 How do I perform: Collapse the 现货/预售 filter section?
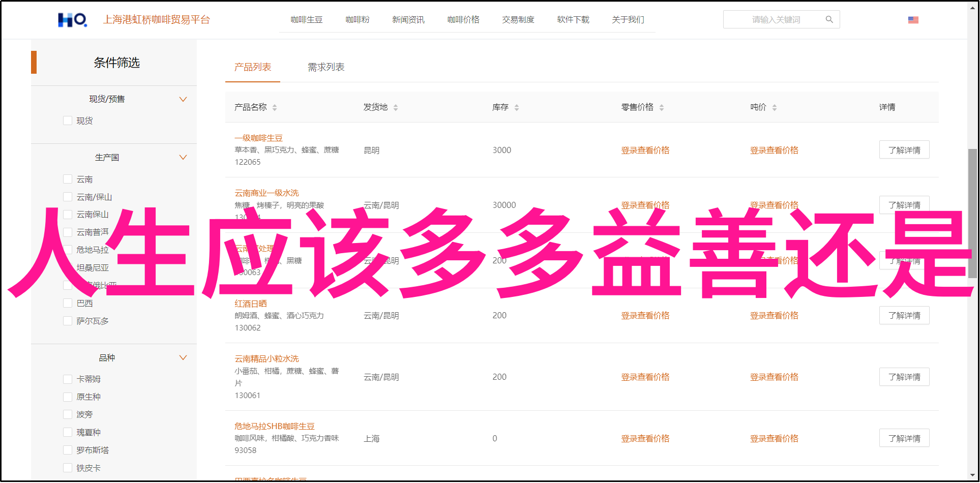pos(183,99)
